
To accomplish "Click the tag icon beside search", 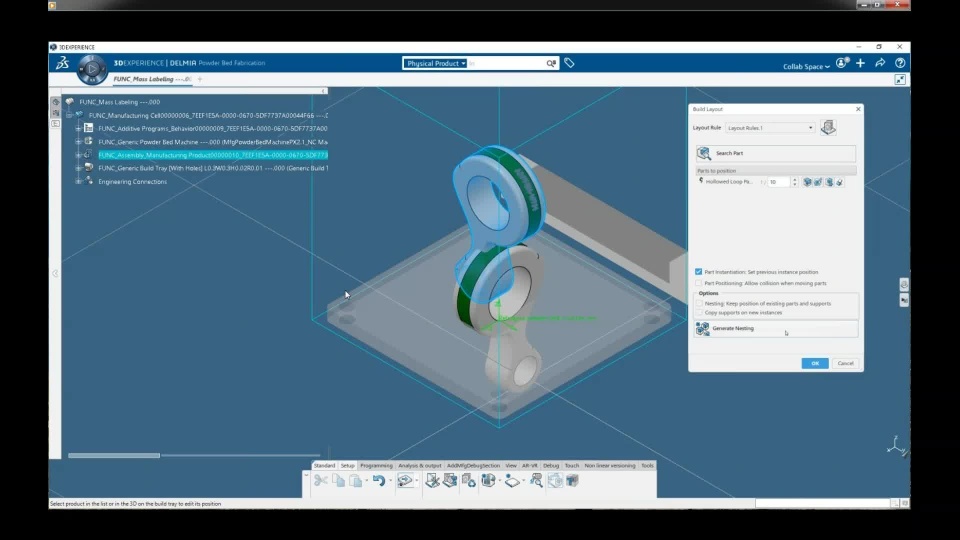I will [569, 63].
